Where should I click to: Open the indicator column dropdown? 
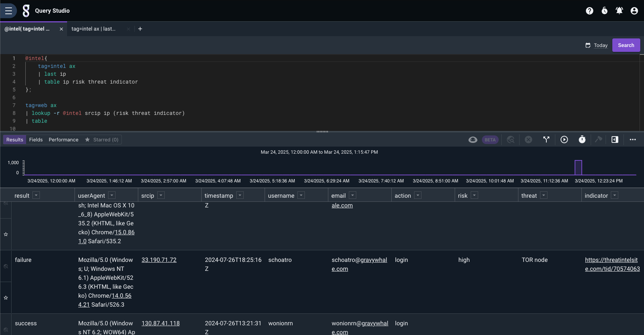pos(615,195)
